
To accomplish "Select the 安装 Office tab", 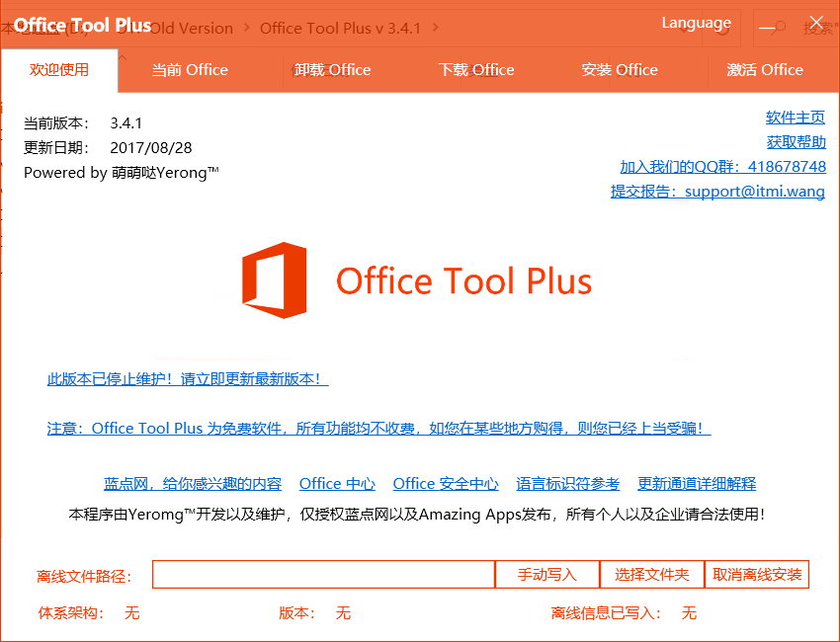I will tap(620, 70).
